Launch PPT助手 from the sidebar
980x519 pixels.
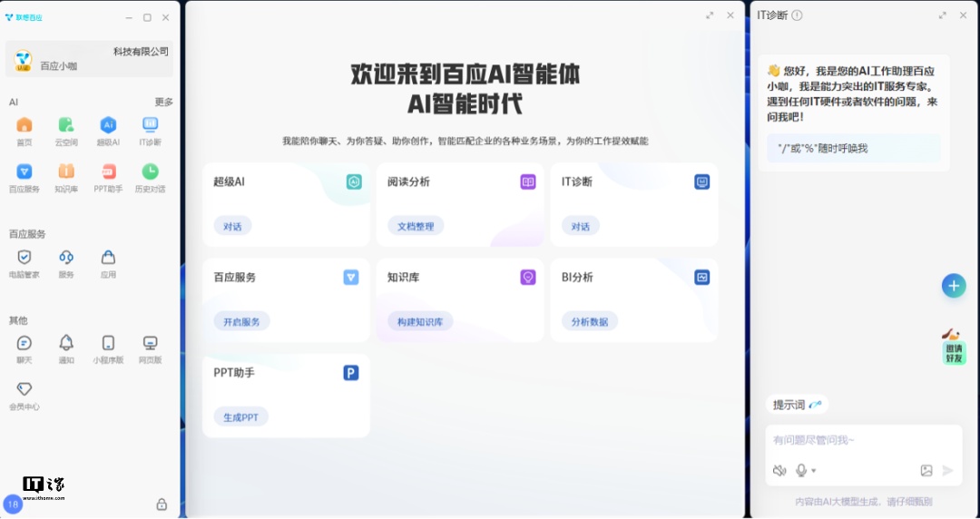[108, 171]
